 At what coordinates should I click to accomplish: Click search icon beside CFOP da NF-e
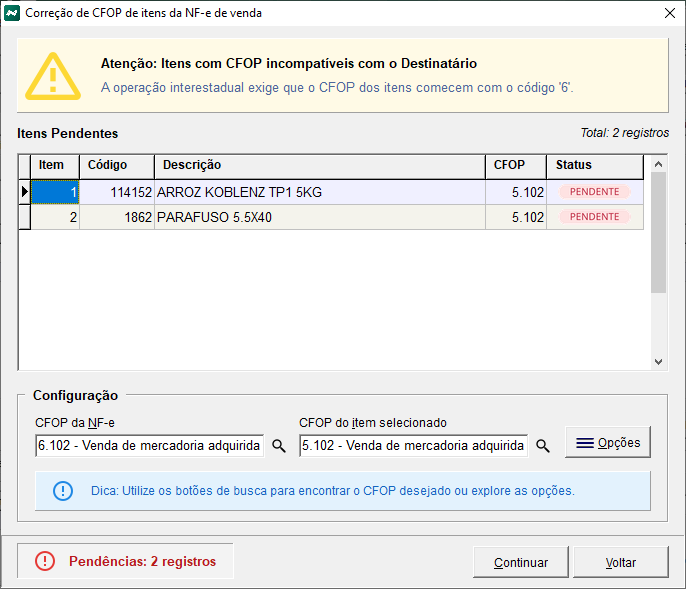tap(279, 446)
